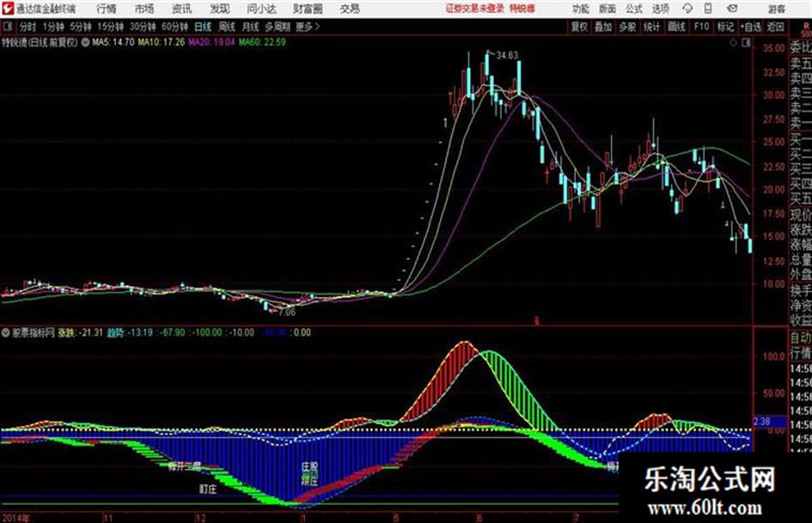This screenshot has height=523, width=812.
Task: Expand the 更多 periods list
Action: pos(308,27)
